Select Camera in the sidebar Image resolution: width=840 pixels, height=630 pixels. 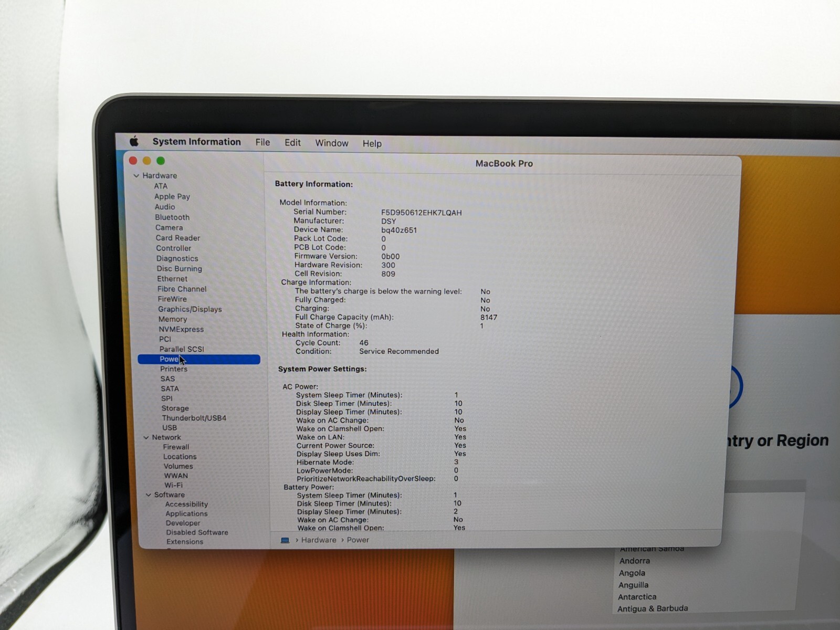pyautogui.click(x=169, y=228)
